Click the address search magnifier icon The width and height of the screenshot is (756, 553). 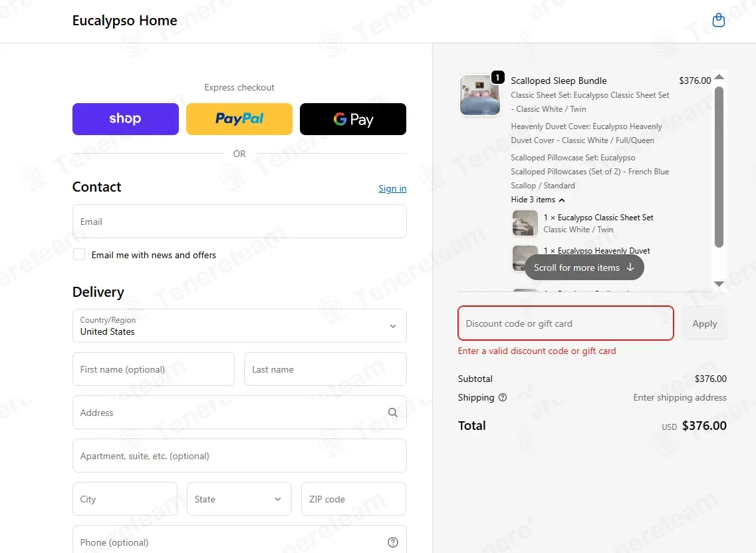393,413
